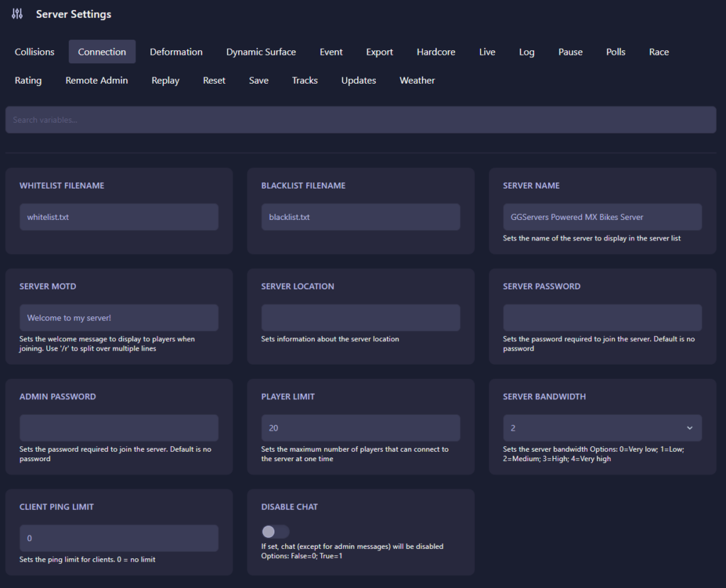Click the SERVER BANDWIDTH label
The width and height of the screenshot is (726, 588).
pyautogui.click(x=544, y=396)
